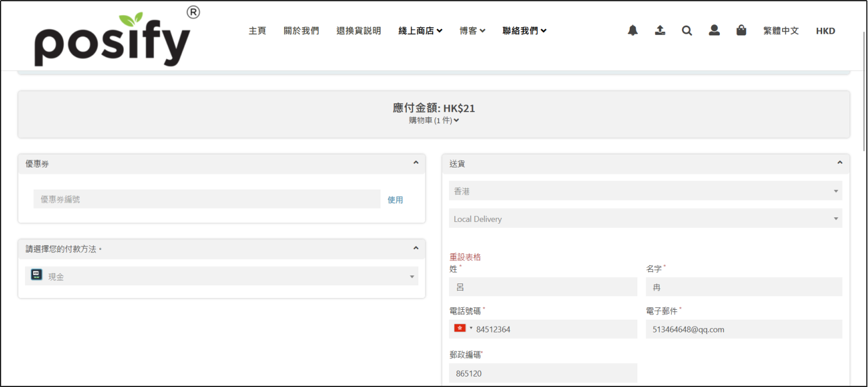868x387 pixels.
Task: Open the shopping bag cart icon
Action: coord(741,31)
